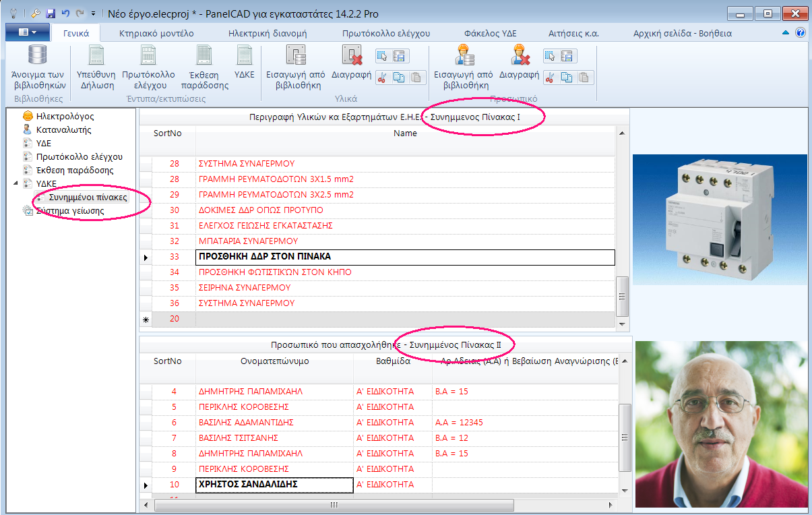Open the Φάκελος ΥΔΕ ribbon tab
Image resolution: width=812 pixels, height=515 pixels.
(x=490, y=33)
